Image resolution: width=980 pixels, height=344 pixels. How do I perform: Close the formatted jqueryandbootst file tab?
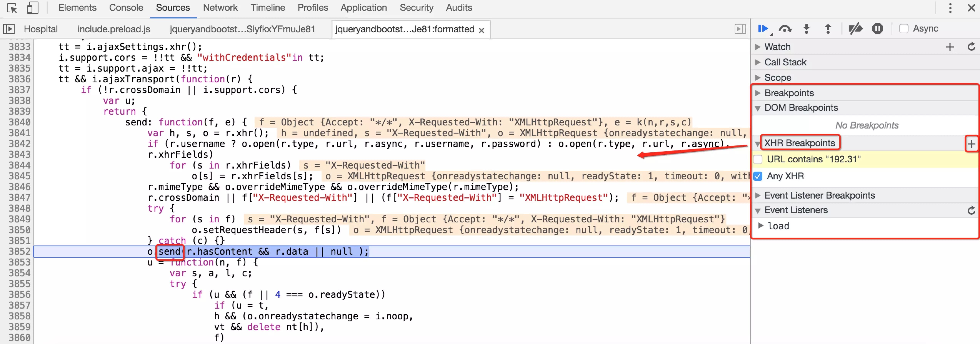481,30
